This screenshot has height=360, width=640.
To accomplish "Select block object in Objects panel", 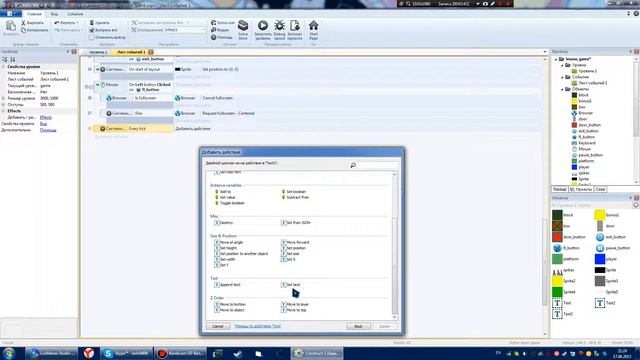I will point(563,215).
